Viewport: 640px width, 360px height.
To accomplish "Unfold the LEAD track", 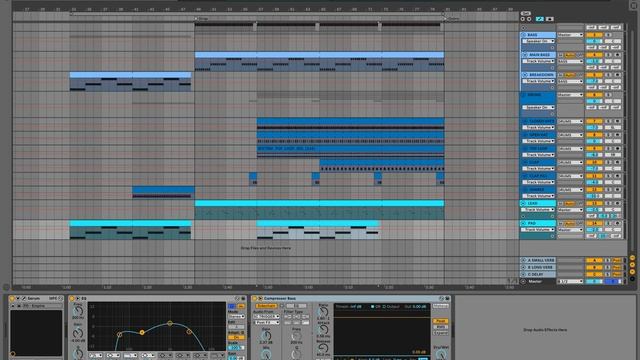I will 524,203.
